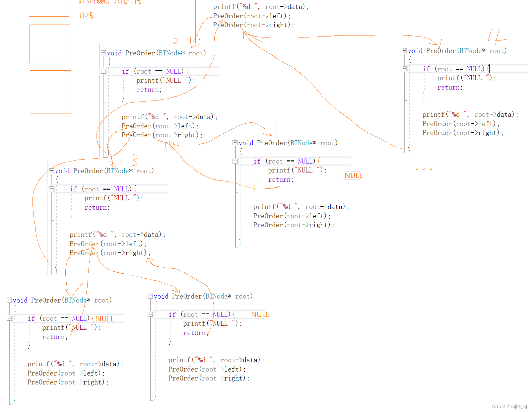Viewport: 532px width, 412px height.
Task: Click 'return;' in the left-middle code block
Action: [x=97, y=207]
